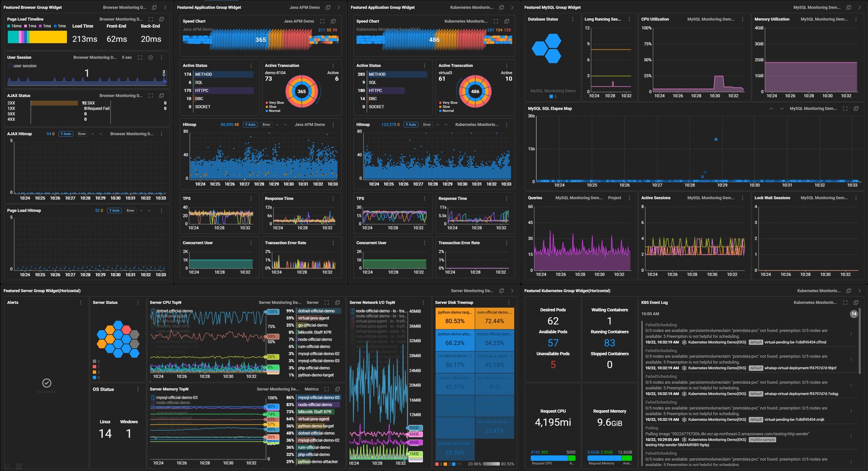The height and width of the screenshot is (471, 868).
Task: Select METHOD row in Kubernetes Active Status
Action: click(x=392, y=74)
